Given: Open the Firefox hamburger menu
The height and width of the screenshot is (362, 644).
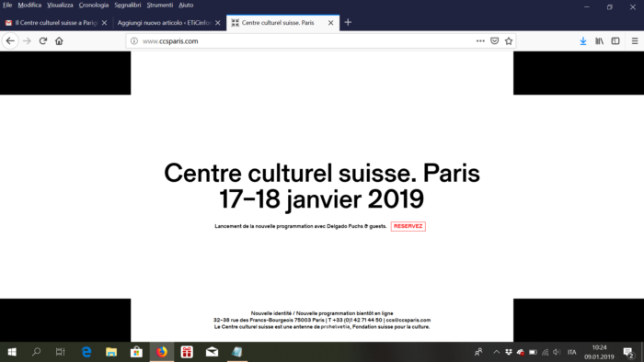Looking at the screenshot, I should click(635, 41).
